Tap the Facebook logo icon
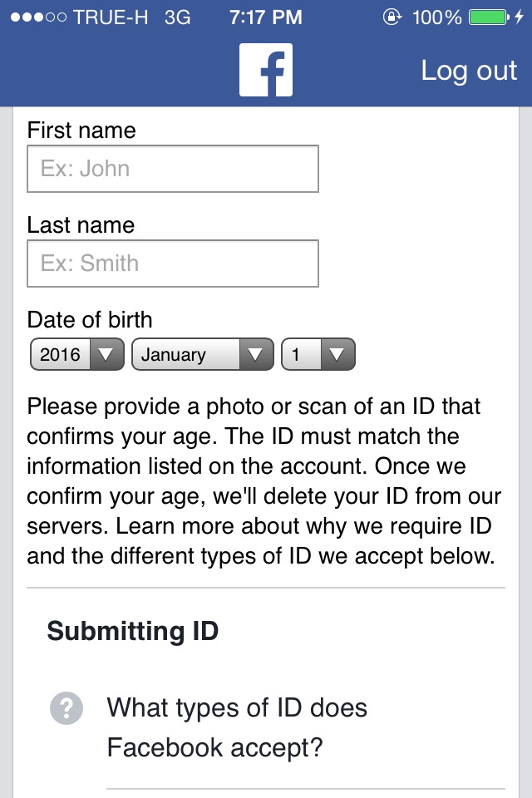Viewport: 532px width, 798px height. coord(266,70)
